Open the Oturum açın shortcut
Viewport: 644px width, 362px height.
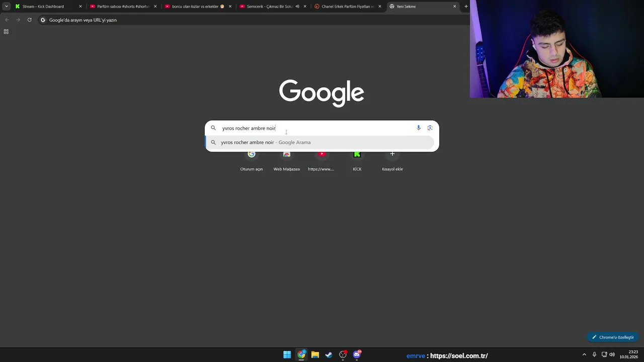pyautogui.click(x=252, y=161)
